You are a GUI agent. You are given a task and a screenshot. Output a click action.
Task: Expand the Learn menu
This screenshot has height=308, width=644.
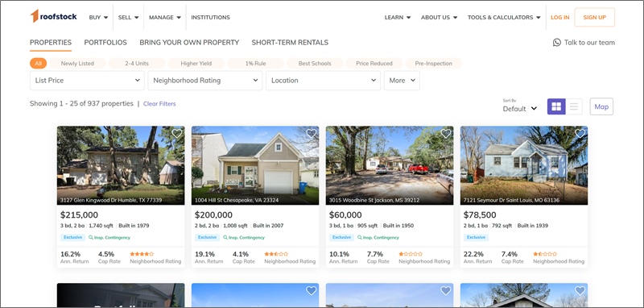398,17
